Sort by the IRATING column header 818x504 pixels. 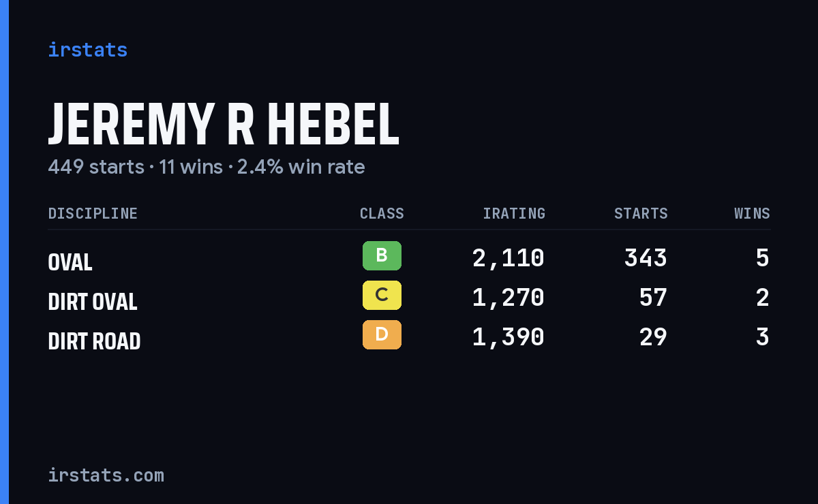click(x=514, y=213)
